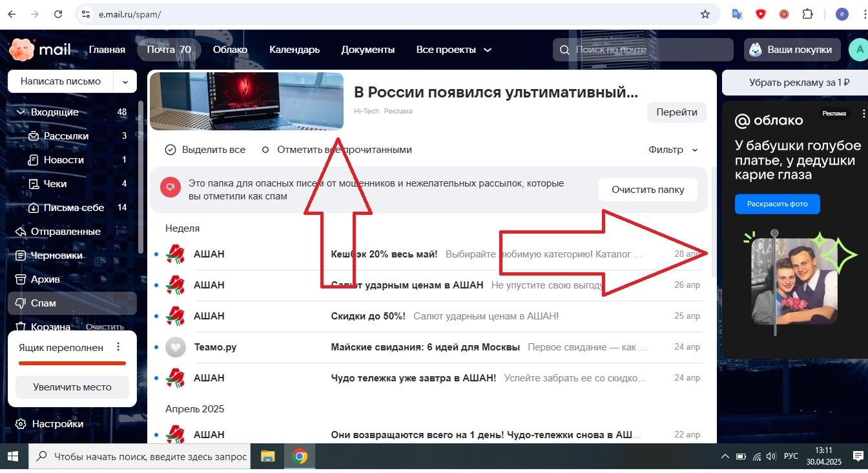Open Chrome from the Windows taskbar
The width and height of the screenshot is (868, 473).
pos(299,457)
